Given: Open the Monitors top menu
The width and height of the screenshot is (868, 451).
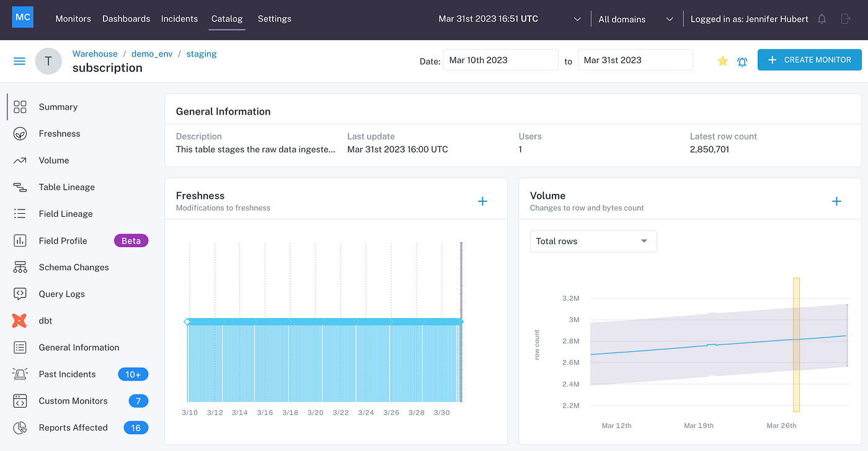Looking at the screenshot, I should [73, 19].
